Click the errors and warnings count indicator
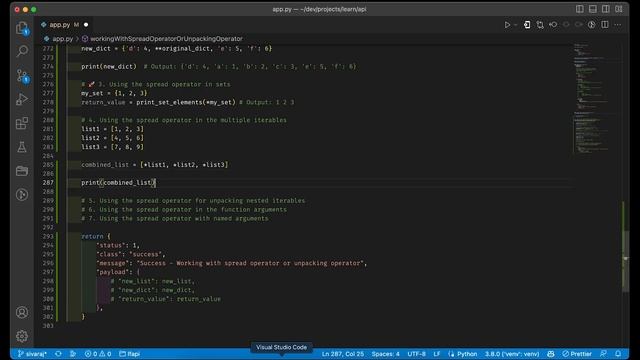This screenshot has height=360, width=640. tap(98, 354)
